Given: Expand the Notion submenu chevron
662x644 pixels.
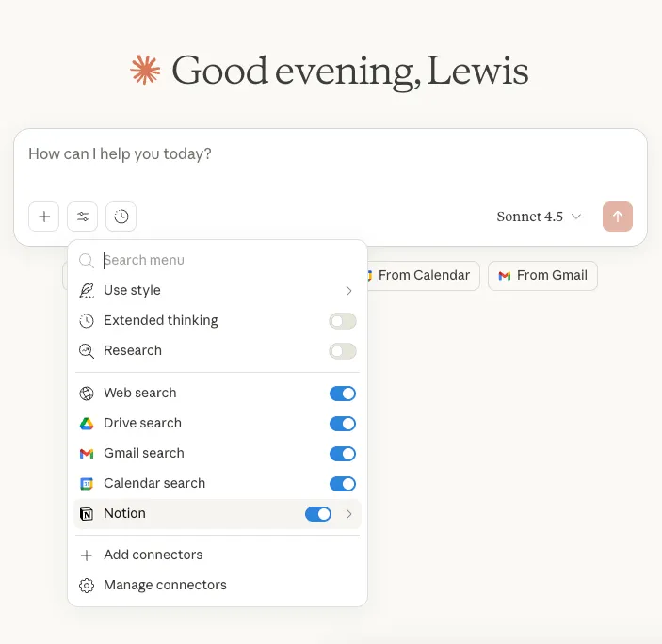Looking at the screenshot, I should tap(348, 514).
